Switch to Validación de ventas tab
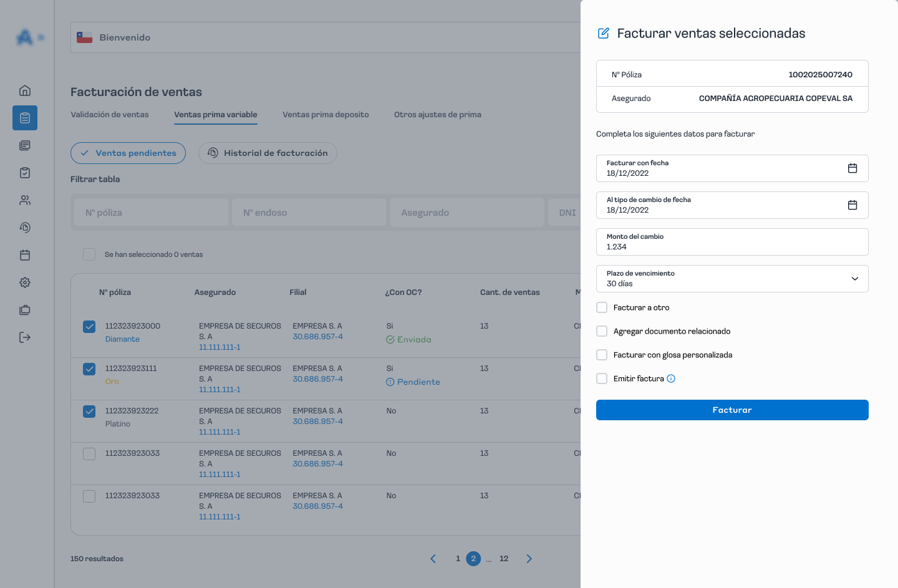Image resolution: width=898 pixels, height=588 pixels. pyautogui.click(x=110, y=115)
